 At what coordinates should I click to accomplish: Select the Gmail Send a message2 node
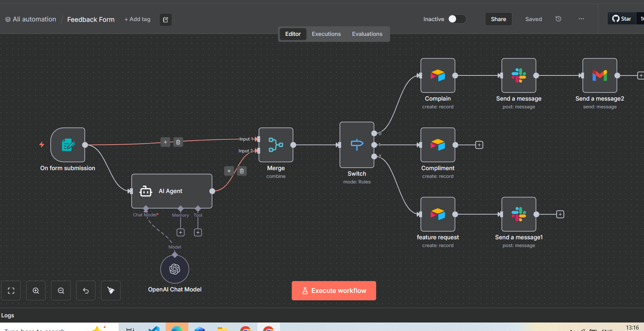click(600, 75)
